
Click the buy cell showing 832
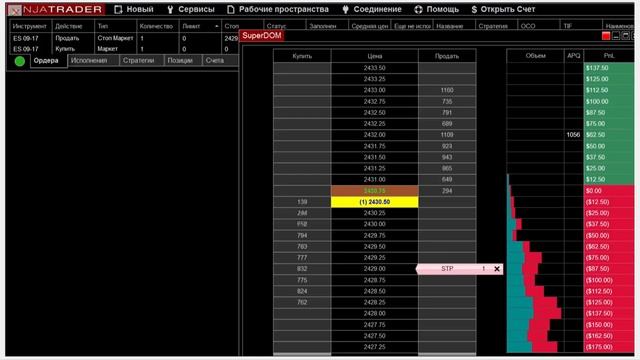pyautogui.click(x=302, y=269)
